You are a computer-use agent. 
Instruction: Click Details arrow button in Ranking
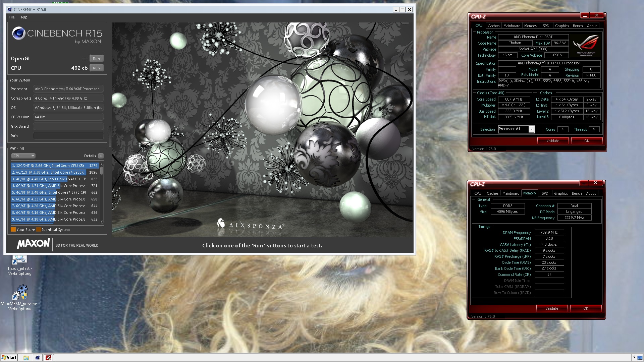[101, 156]
